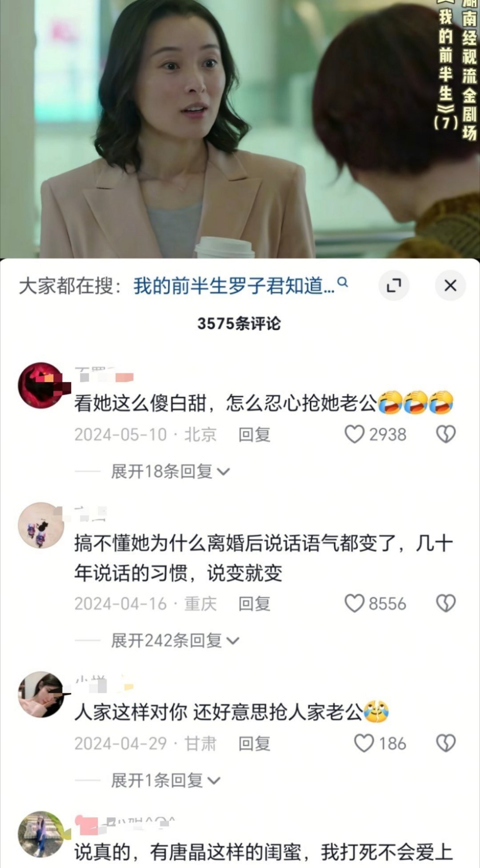Expand 展开1条回复 reply
This screenshot has width=480, height=868.
[x=165, y=780]
